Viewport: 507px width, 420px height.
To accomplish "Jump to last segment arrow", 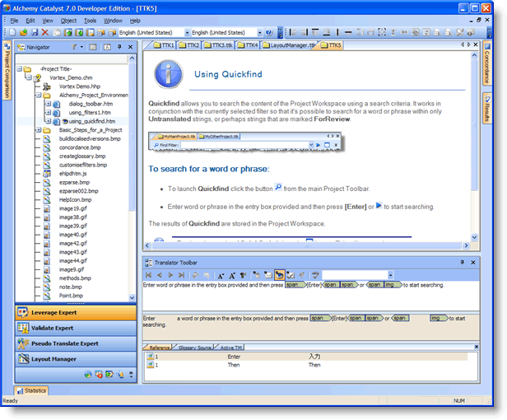I will [x=181, y=275].
